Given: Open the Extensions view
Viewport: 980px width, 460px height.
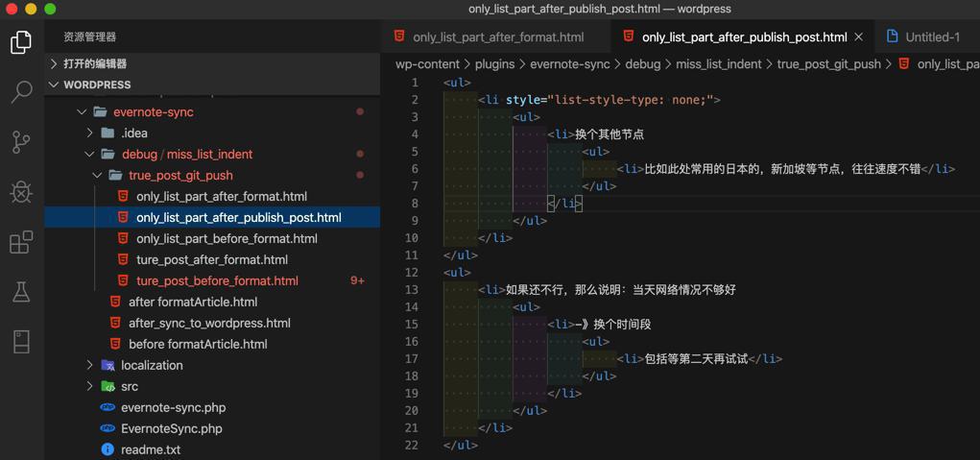Looking at the screenshot, I should click(x=21, y=242).
